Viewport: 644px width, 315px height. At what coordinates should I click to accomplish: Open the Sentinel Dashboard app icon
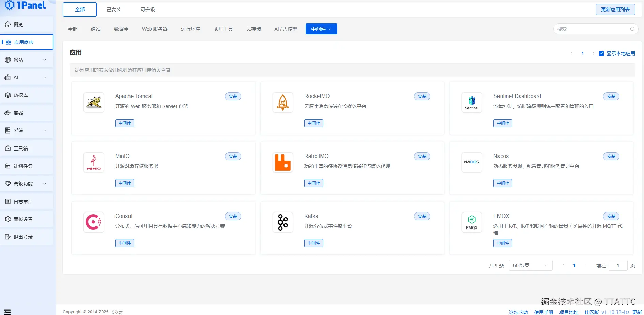click(472, 102)
